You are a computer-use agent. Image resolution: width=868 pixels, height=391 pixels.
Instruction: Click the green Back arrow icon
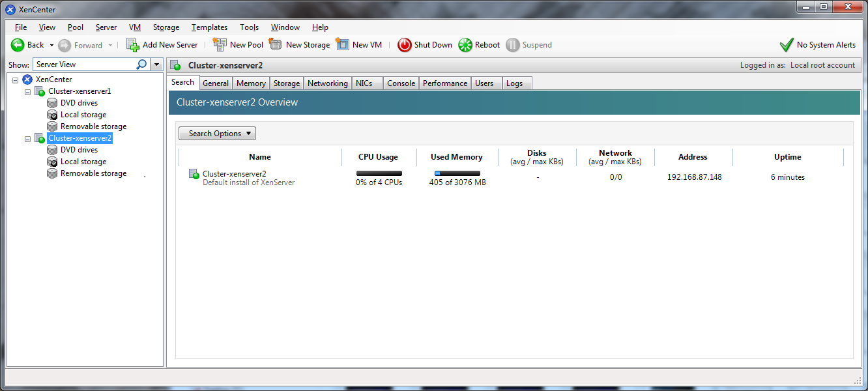point(18,45)
